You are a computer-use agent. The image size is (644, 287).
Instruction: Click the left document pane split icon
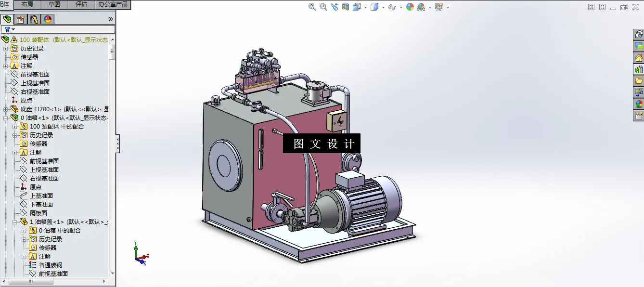[x=592, y=7]
